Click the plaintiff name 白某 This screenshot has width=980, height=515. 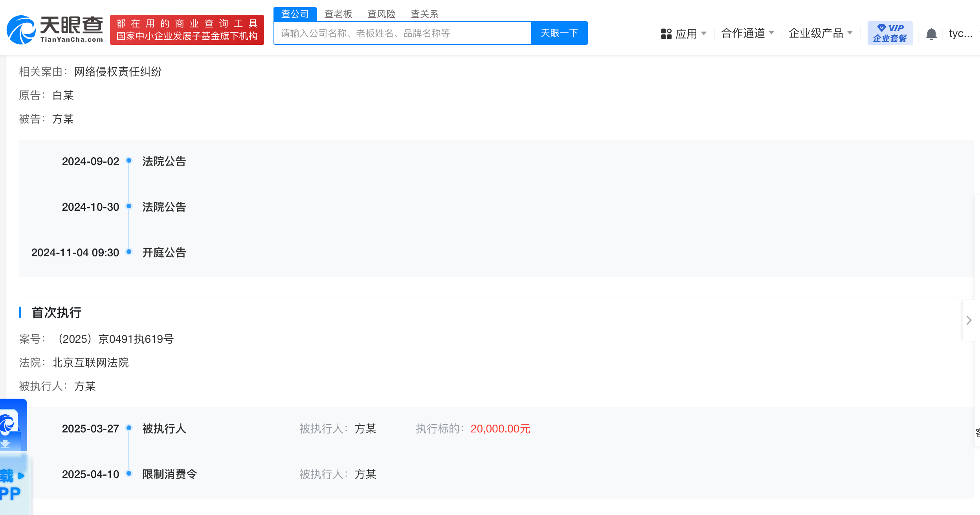(63, 95)
